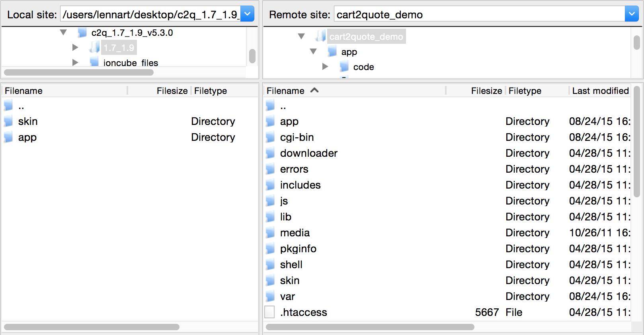
Task: Click the local tree horizontal scrollbar
Action: [79, 72]
